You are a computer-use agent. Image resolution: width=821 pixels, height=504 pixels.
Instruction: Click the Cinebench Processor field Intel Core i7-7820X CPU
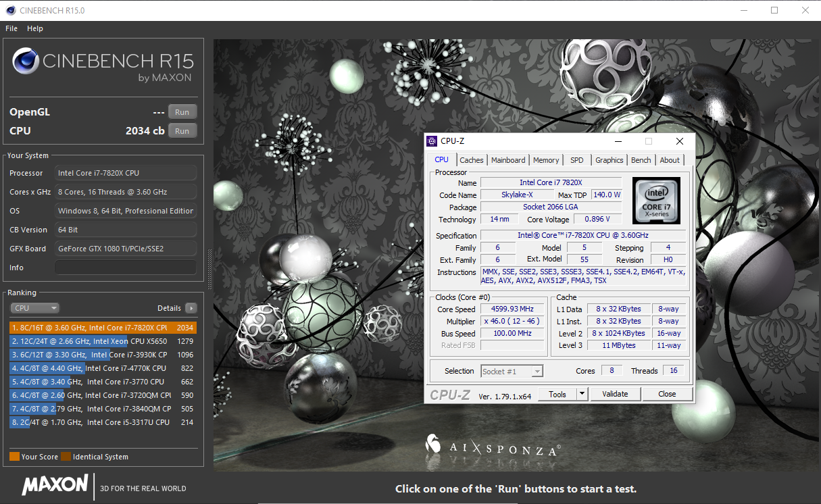126,173
